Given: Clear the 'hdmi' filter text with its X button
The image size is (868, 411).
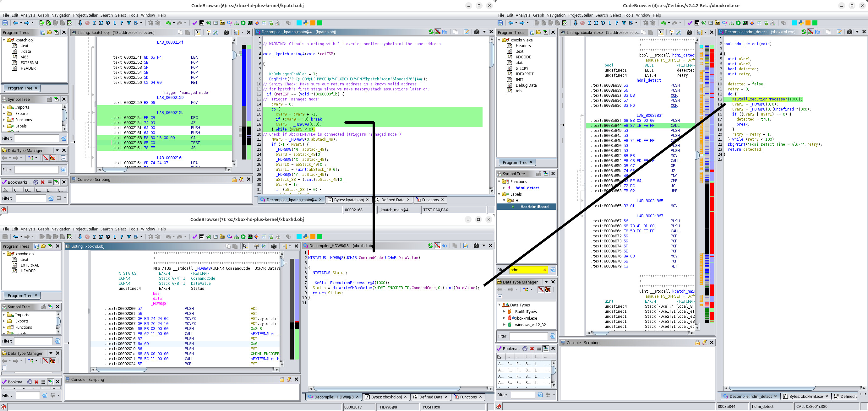Looking at the screenshot, I should (544, 270).
